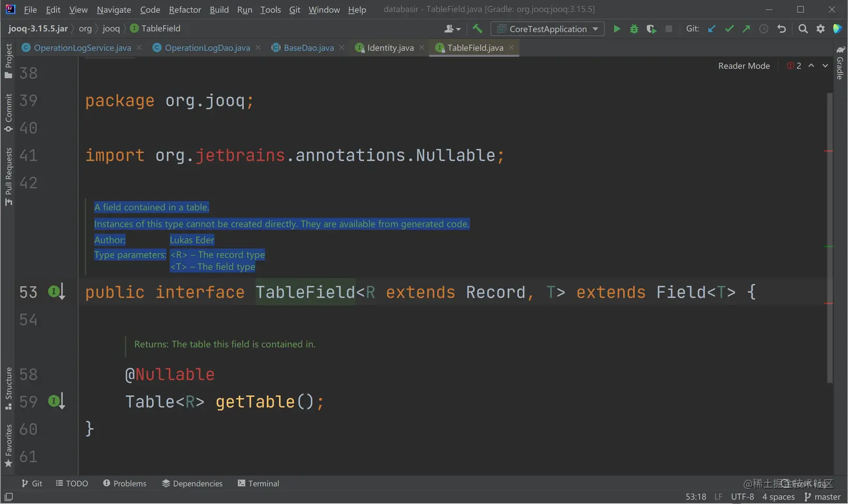This screenshot has width=848, height=504.
Task: Click the Lukas Eder author text
Action: tap(192, 240)
